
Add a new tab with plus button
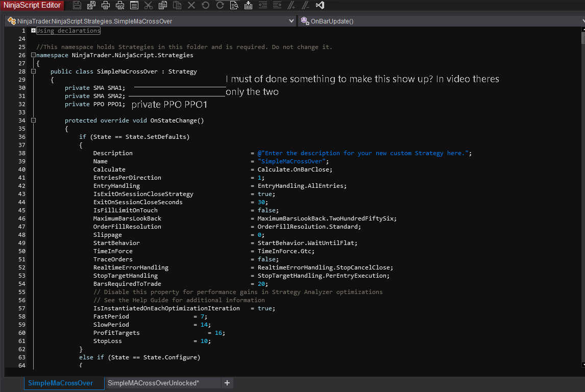pos(227,383)
